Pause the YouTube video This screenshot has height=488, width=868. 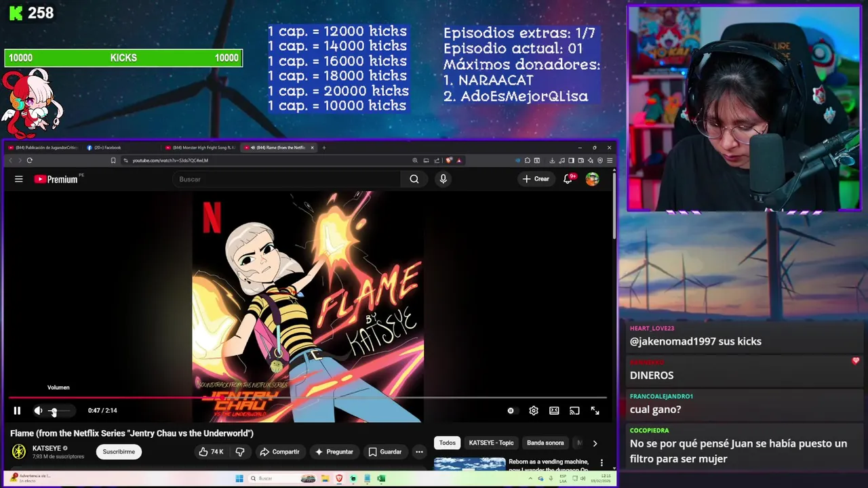point(17,410)
